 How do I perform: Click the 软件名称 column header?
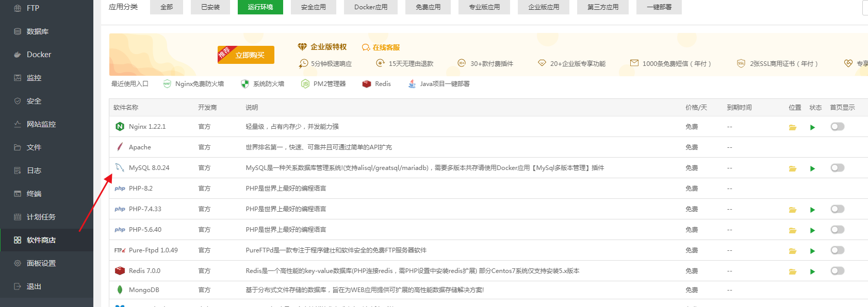coord(126,108)
